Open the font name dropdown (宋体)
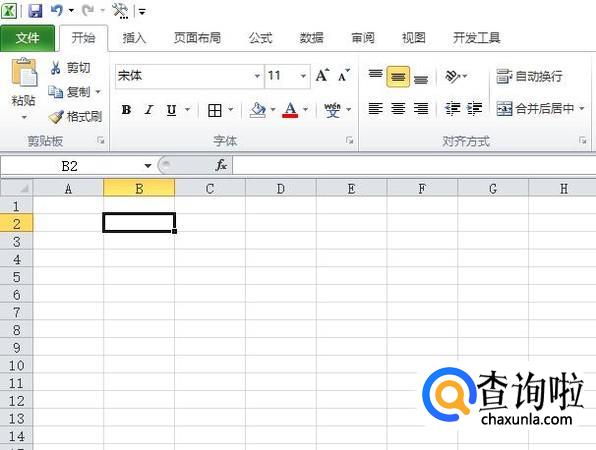The height and width of the screenshot is (450, 596). click(257, 76)
